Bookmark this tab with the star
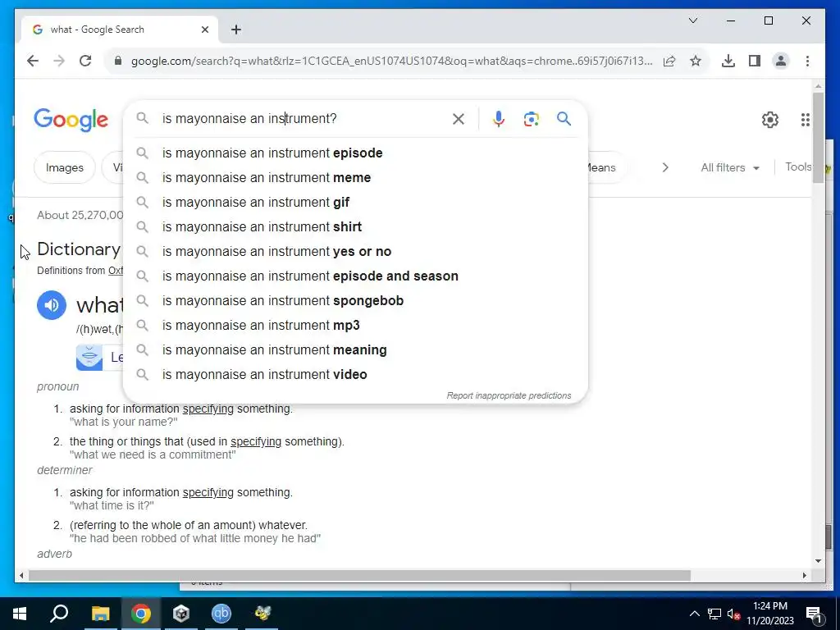The image size is (840, 630). point(696,61)
